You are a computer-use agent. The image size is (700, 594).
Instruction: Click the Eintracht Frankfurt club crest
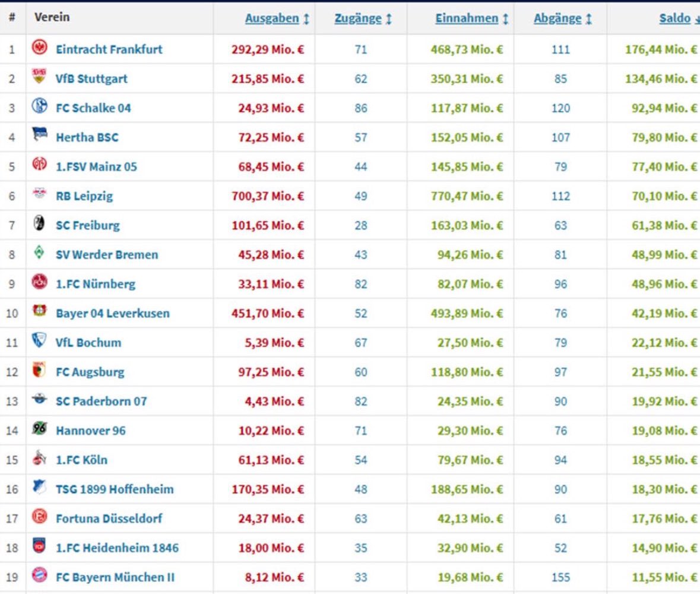coord(40,47)
